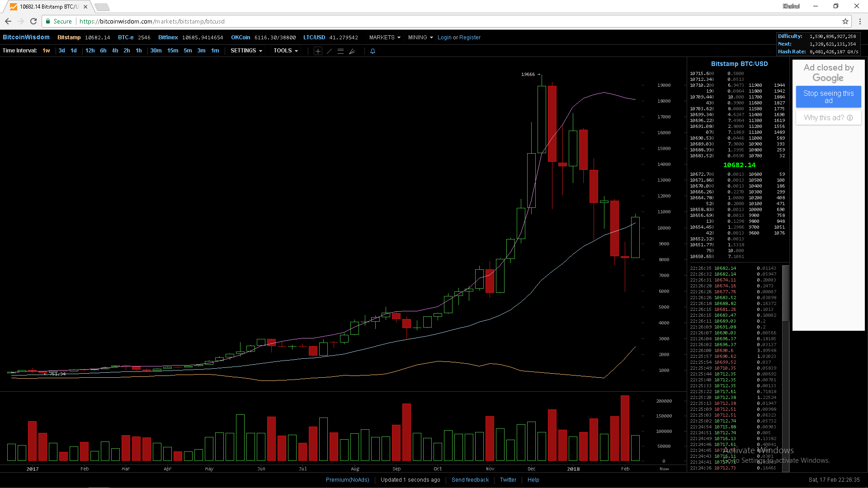Image resolution: width=868 pixels, height=488 pixels.
Task: Click the 22:26:35 trade row
Action: [733, 268]
